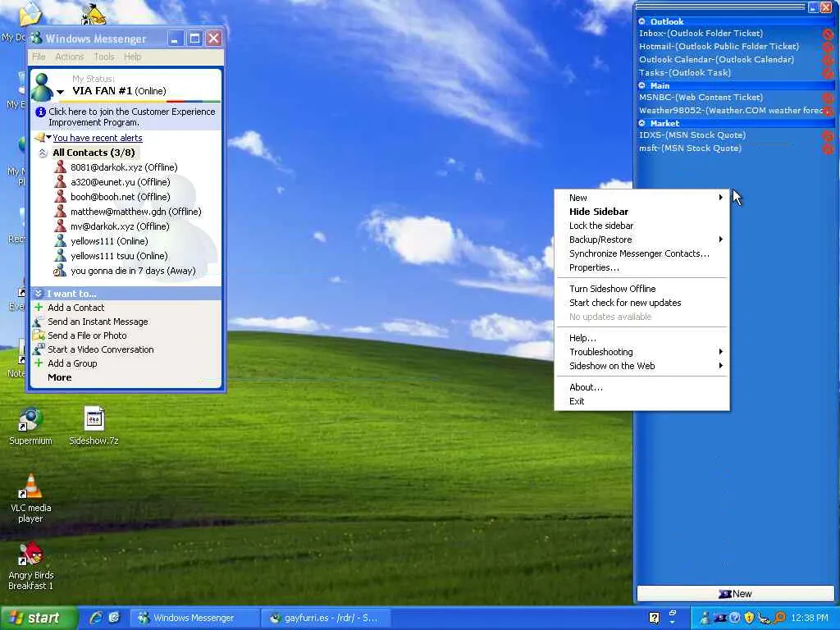
Task: Collapse the Market sidebar section
Action: click(641, 123)
